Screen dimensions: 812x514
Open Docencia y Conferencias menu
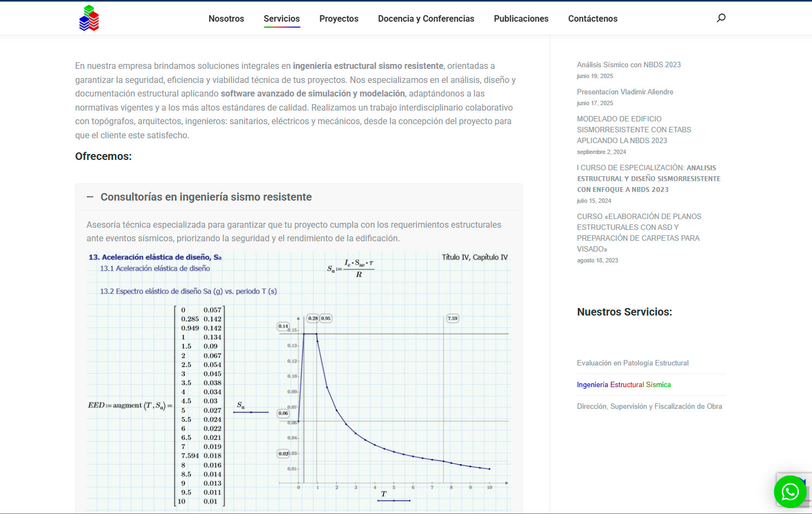click(x=426, y=18)
